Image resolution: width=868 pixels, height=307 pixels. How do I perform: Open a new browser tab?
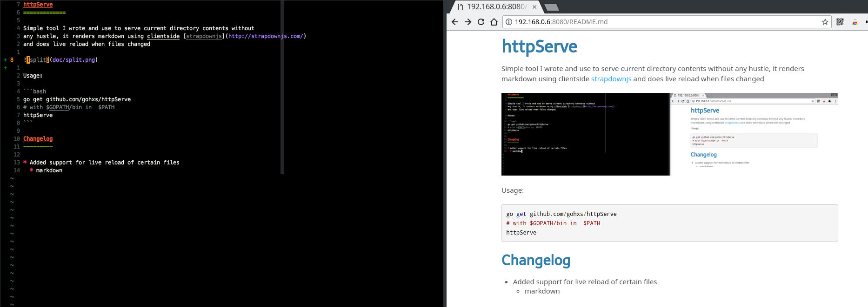[551, 7]
